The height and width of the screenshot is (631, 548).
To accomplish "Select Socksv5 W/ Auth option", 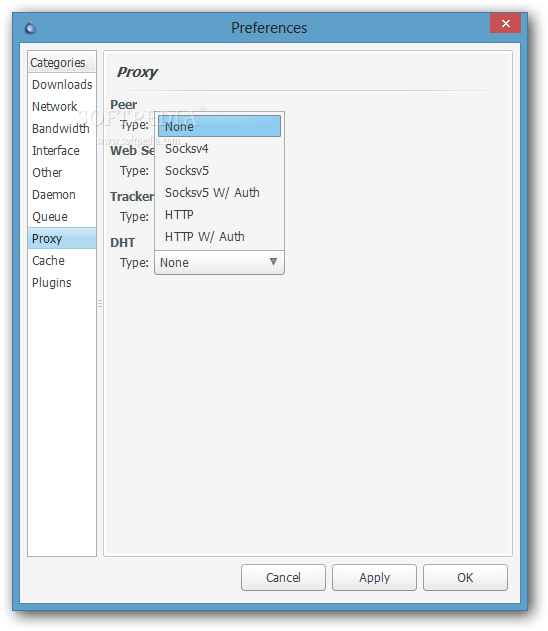I will [x=219, y=192].
